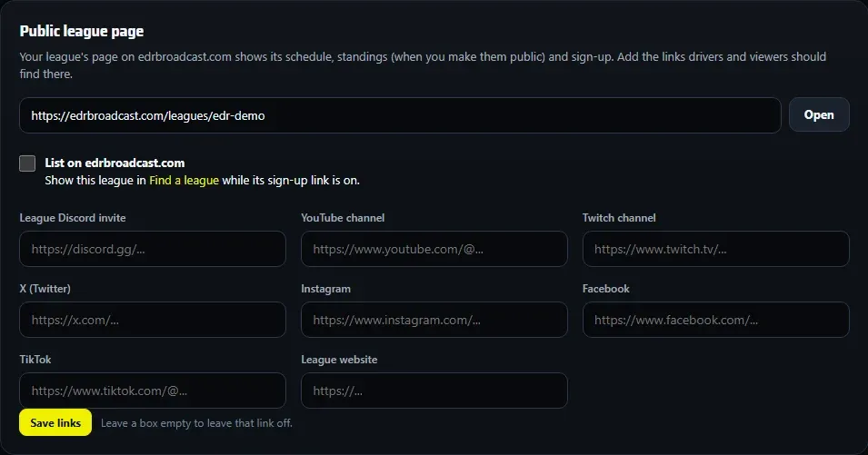Click the 'TikTok' label
Image resolution: width=868 pixels, height=455 pixels.
coord(35,360)
